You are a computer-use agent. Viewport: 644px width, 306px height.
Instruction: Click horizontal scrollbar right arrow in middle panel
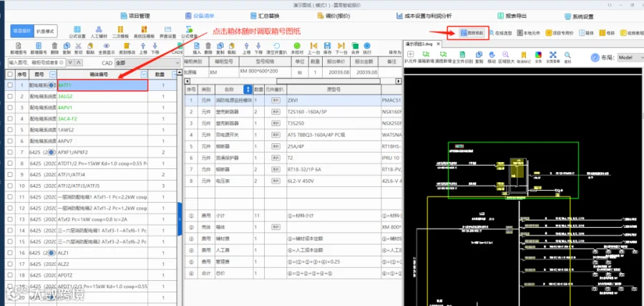[398, 82]
